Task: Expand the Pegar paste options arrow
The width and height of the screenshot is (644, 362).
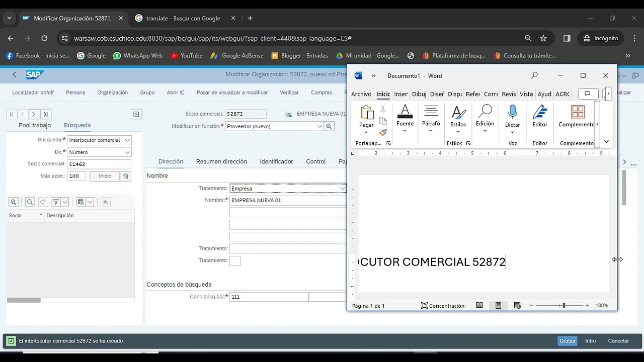Action: click(367, 132)
